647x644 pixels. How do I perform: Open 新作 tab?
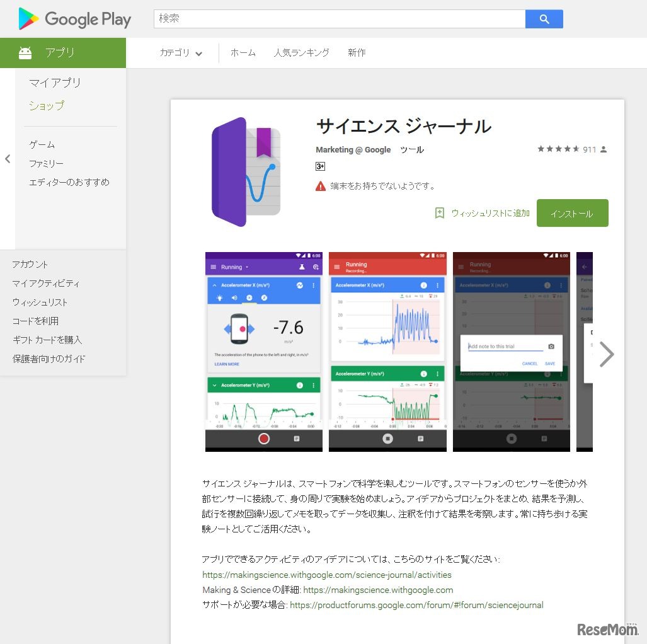[x=357, y=53]
